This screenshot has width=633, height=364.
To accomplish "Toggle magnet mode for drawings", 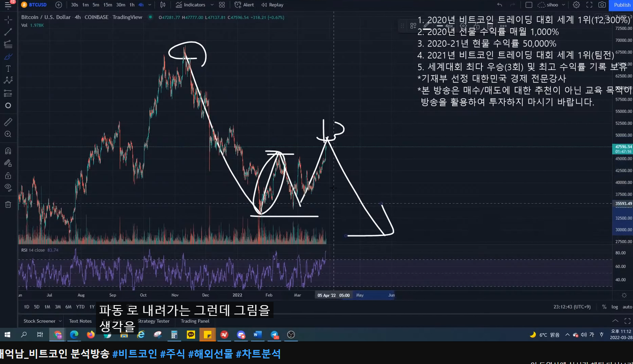I will pyautogui.click(x=8, y=151).
